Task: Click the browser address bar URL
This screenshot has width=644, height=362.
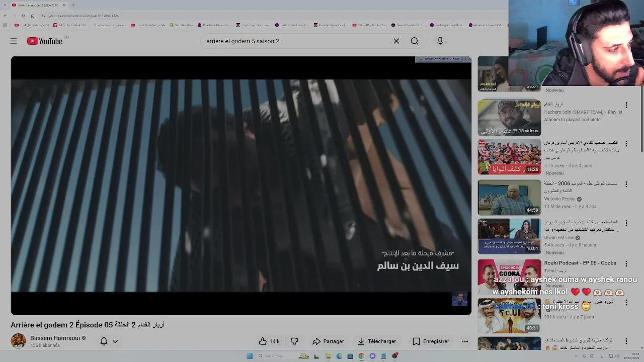Action: (84, 16)
